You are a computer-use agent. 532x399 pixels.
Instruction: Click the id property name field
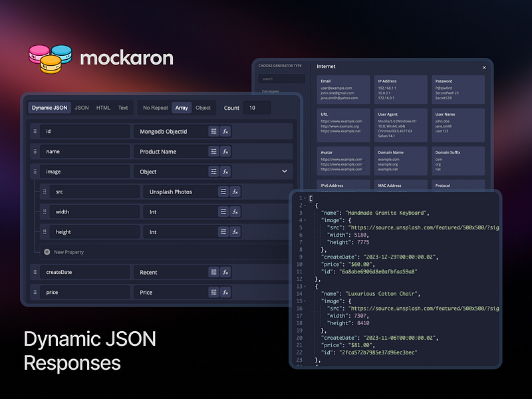(x=85, y=131)
